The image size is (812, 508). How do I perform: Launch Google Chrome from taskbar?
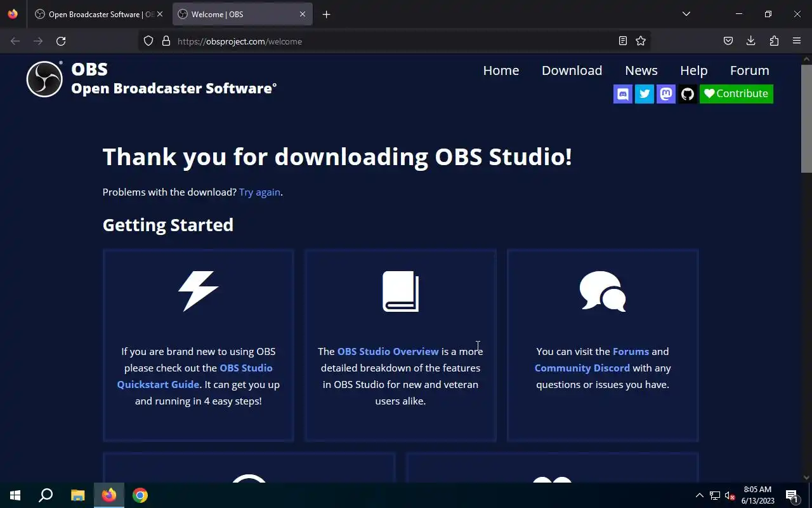coord(140,495)
